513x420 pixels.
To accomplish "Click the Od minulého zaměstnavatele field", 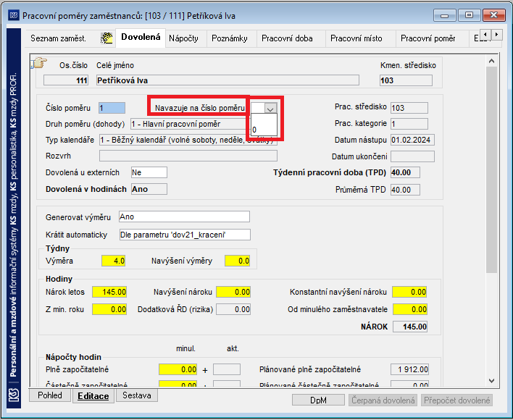I will pyautogui.click(x=410, y=309).
